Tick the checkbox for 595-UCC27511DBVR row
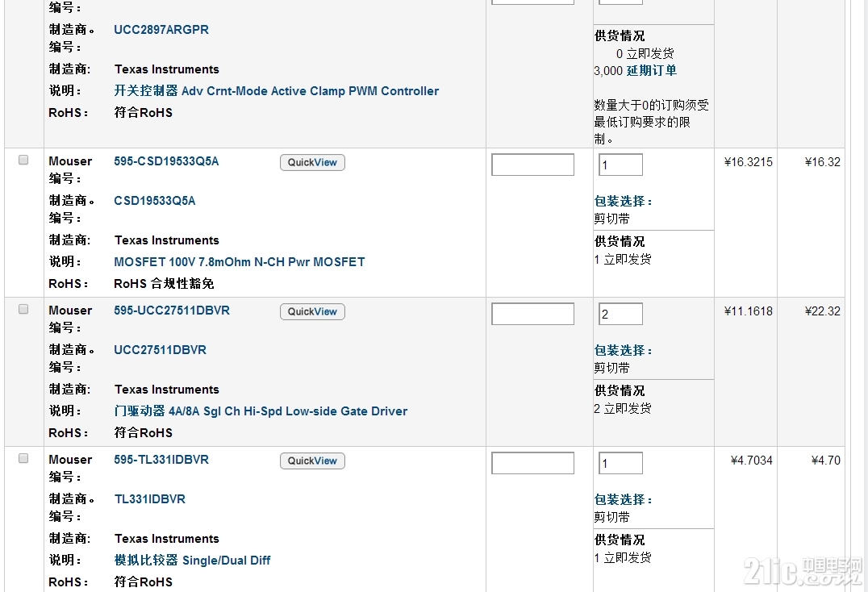This screenshot has width=868, height=592. 23,309
